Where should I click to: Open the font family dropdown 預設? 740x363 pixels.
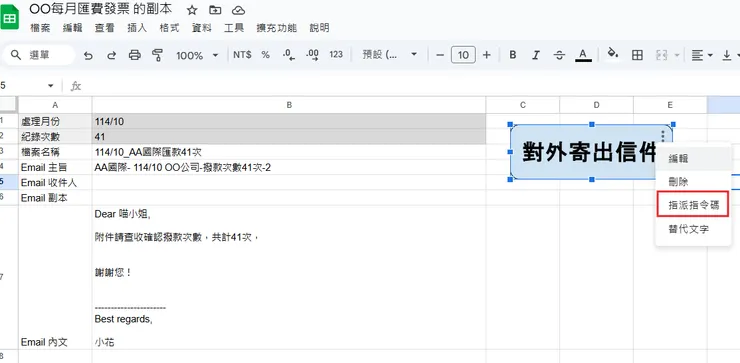[390, 55]
